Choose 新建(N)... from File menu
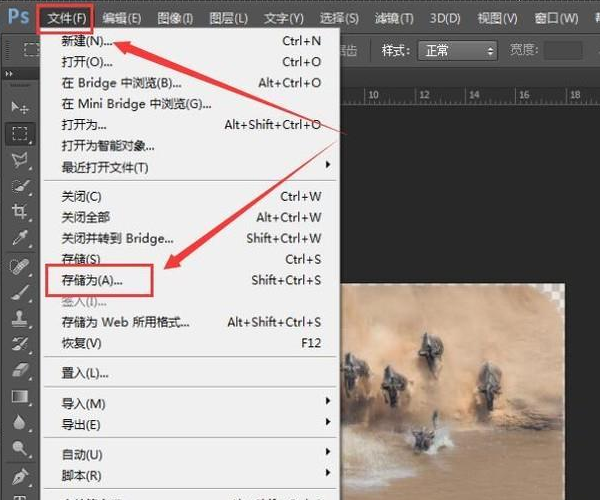Viewport: 600px width, 500px height. coord(191,41)
